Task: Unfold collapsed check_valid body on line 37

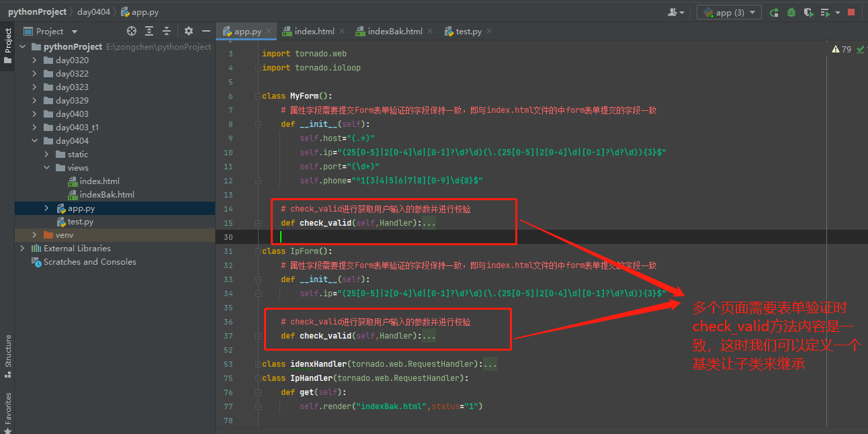Action: click(429, 336)
